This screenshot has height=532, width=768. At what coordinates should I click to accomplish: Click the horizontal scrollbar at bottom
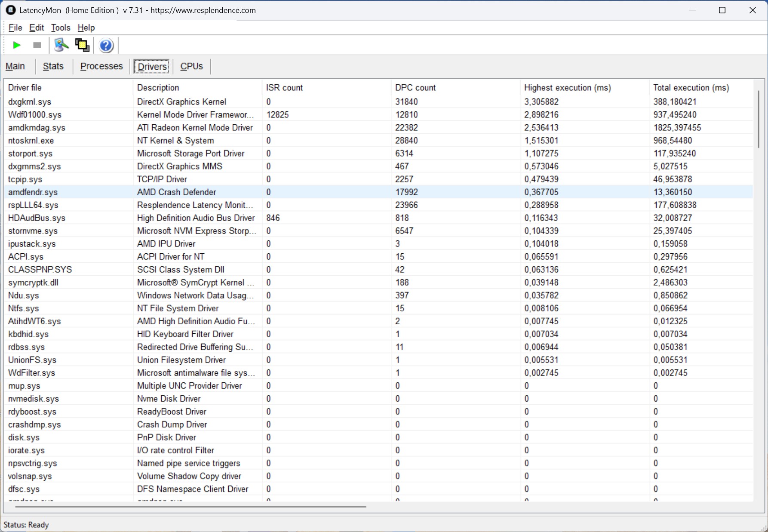[x=190, y=507]
